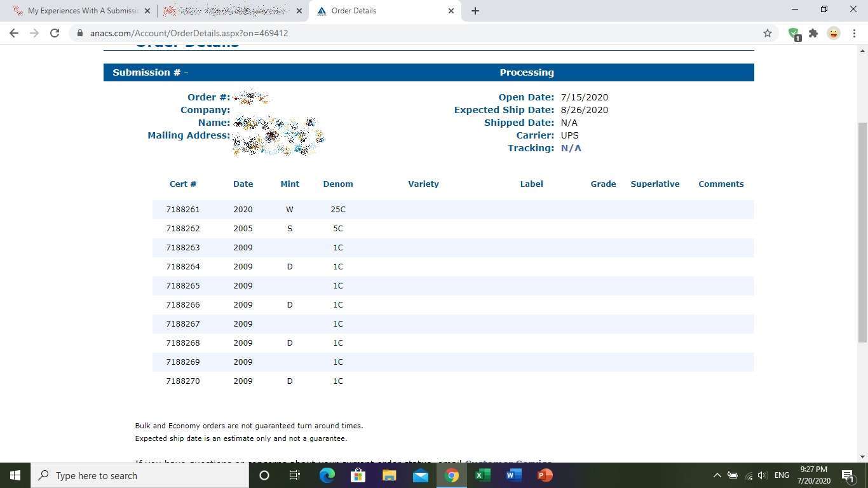Image resolution: width=868 pixels, height=488 pixels.
Task: Open the Windows Start menu
Action: click(15, 475)
